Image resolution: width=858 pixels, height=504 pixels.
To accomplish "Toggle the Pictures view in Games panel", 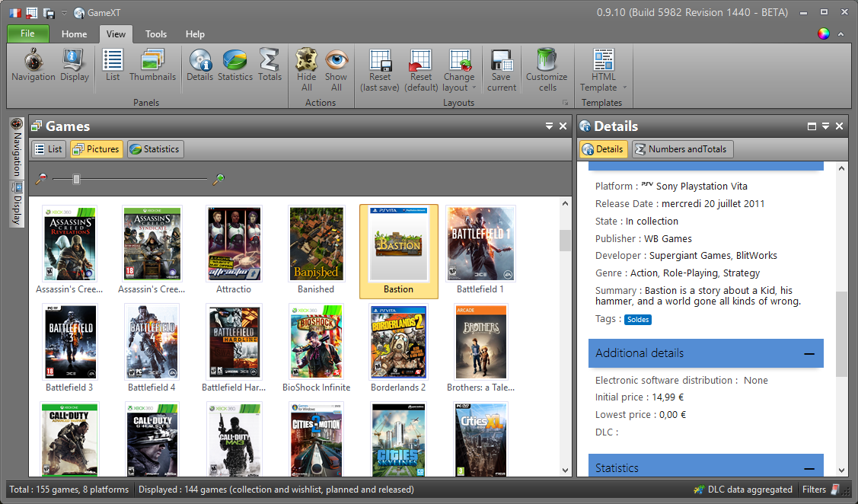I will coord(96,149).
